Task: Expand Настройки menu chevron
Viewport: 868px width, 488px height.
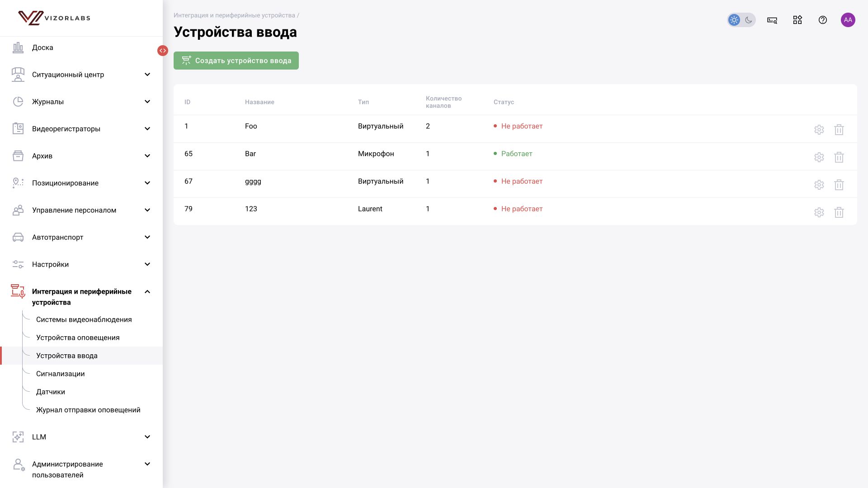Action: coord(147,264)
